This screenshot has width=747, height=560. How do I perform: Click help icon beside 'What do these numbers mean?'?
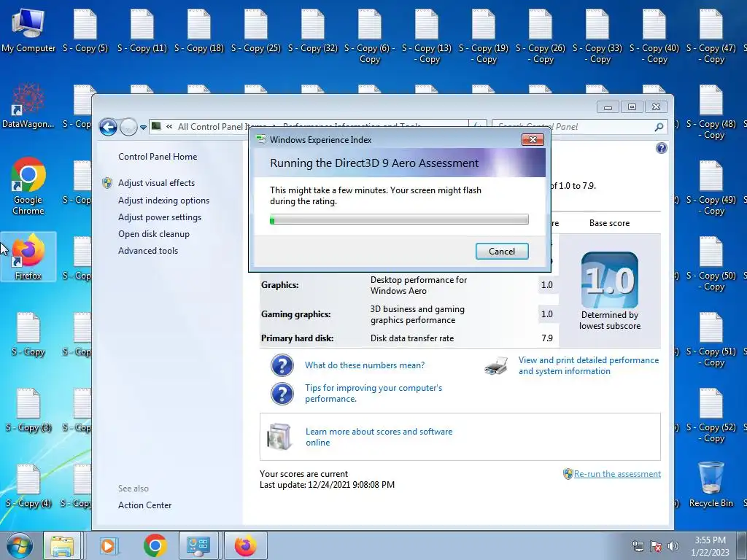282,365
